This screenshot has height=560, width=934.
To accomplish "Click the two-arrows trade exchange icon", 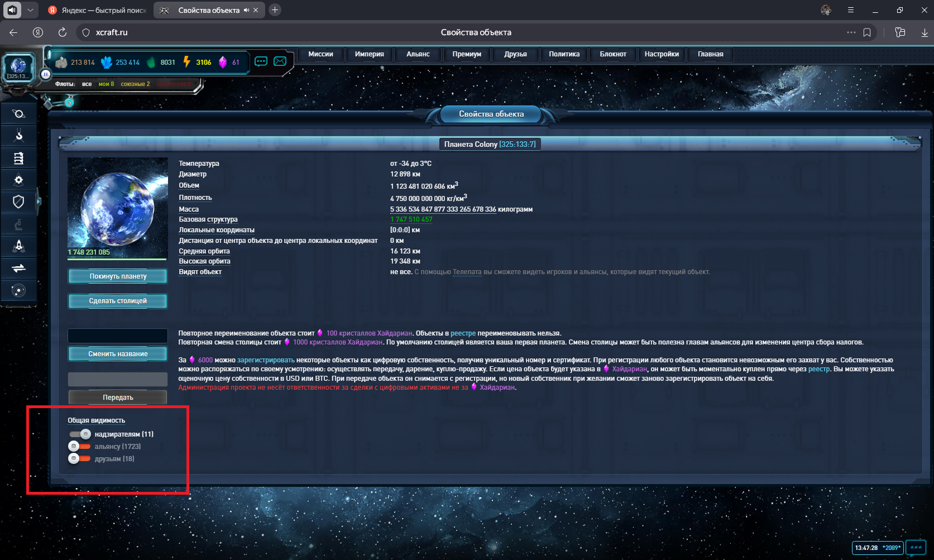I will [x=18, y=268].
